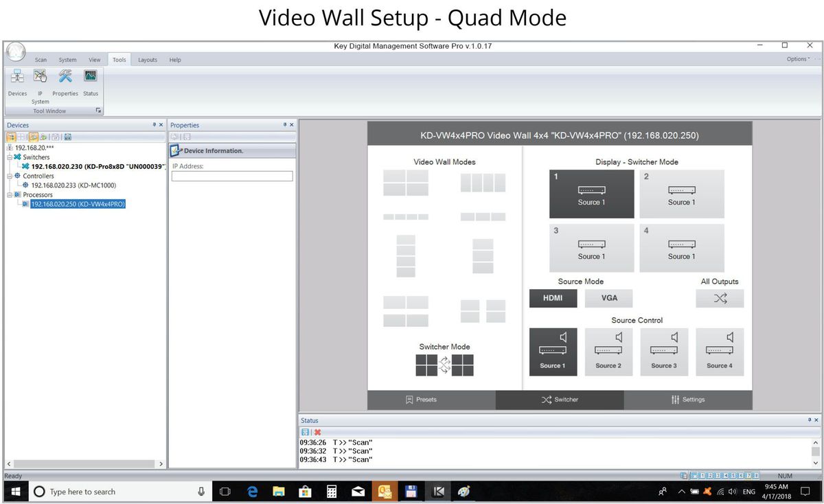
Task: Click the Presets button
Action: tap(421, 399)
